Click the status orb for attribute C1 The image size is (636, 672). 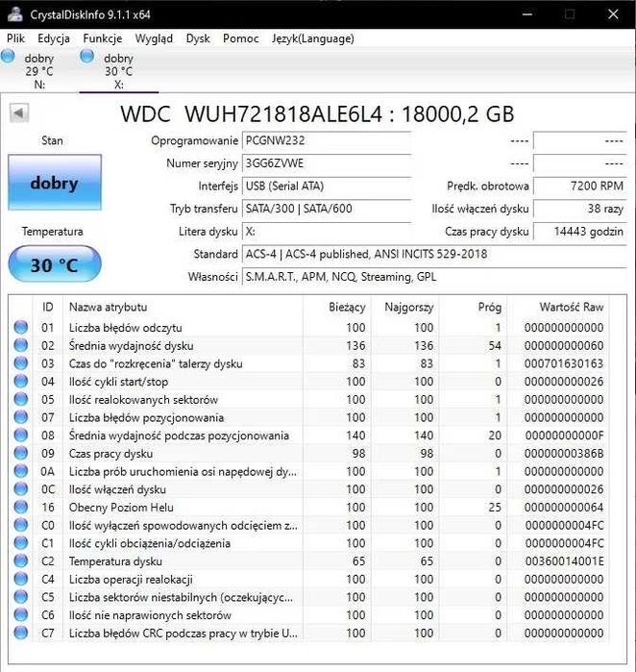[x=20, y=543]
